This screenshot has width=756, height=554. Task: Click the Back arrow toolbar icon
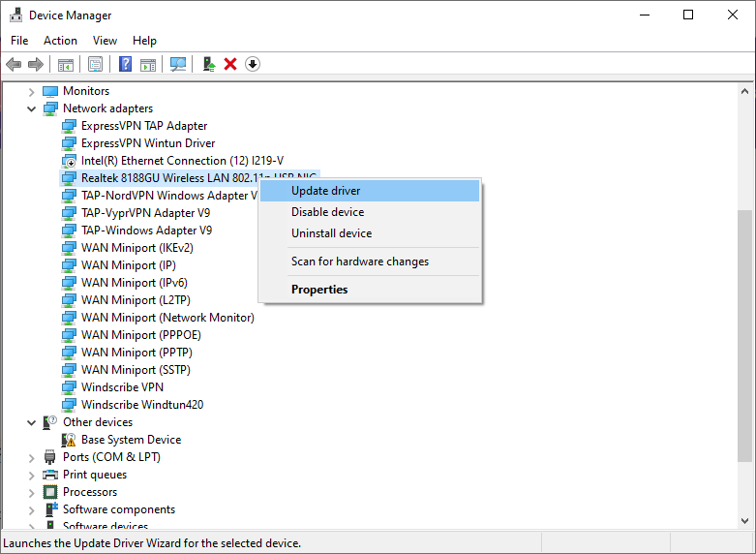tap(14, 64)
